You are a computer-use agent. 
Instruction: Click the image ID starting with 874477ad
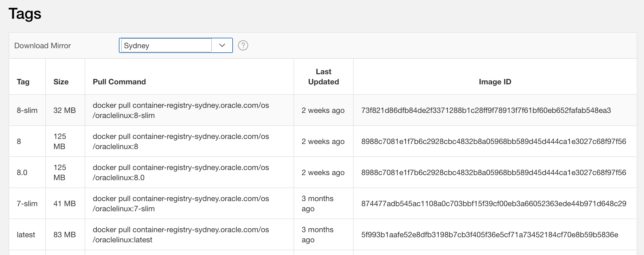(x=493, y=204)
